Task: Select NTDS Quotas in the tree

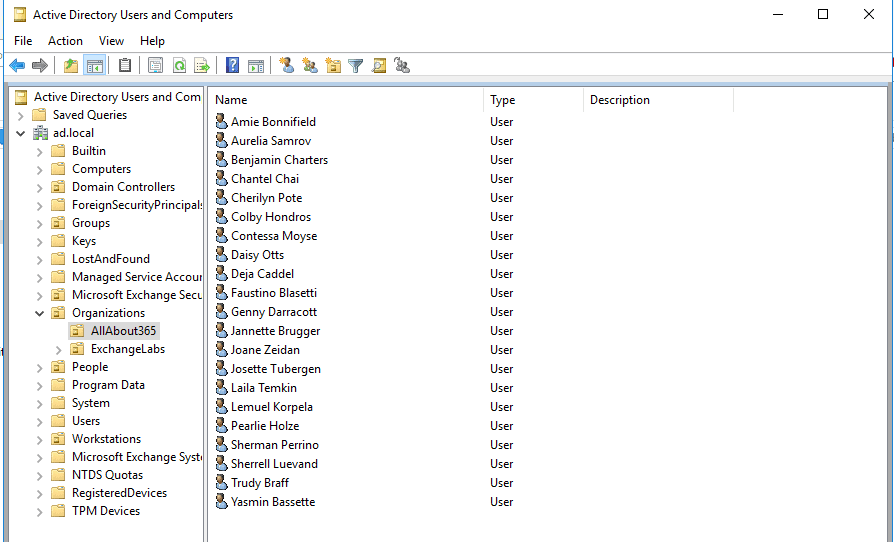Action: pos(107,475)
